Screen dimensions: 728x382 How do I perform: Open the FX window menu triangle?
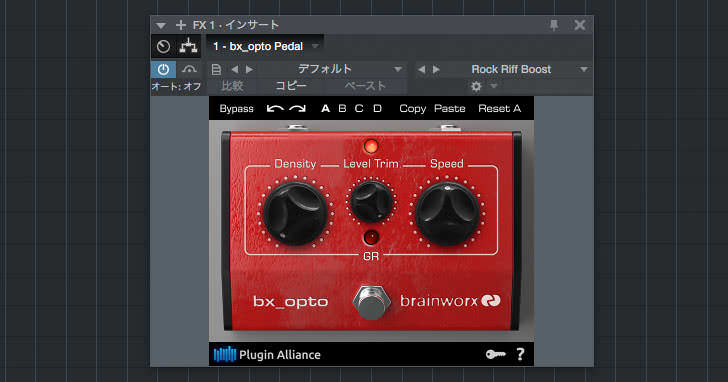pos(161,26)
